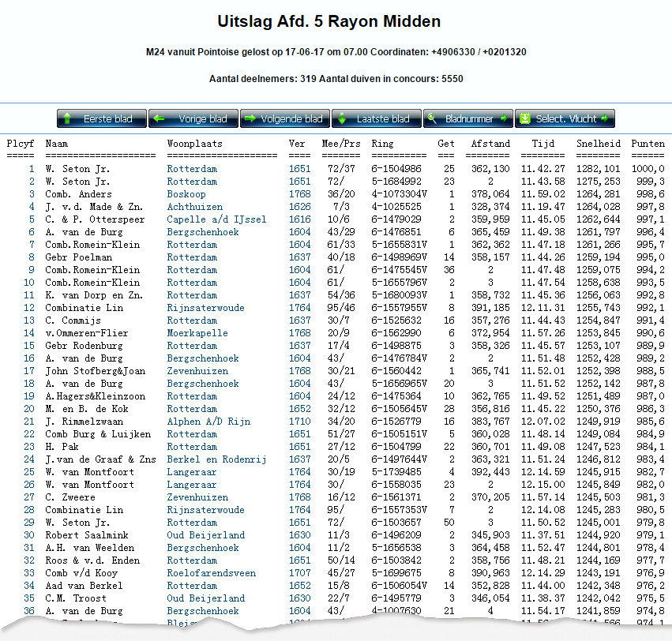
Task: Open club 1710 link for J. Rimmelzwaan
Action: click(299, 422)
